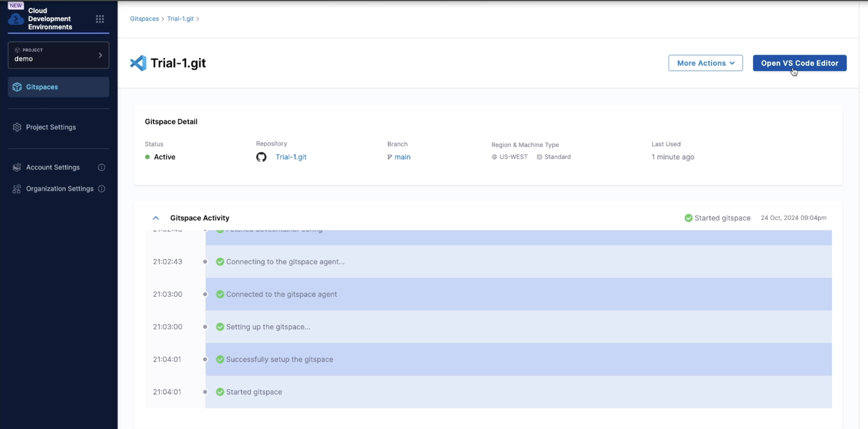Go to Gitspaces in the breadcrumb
Viewport: 868px width, 429px height.
click(x=144, y=19)
